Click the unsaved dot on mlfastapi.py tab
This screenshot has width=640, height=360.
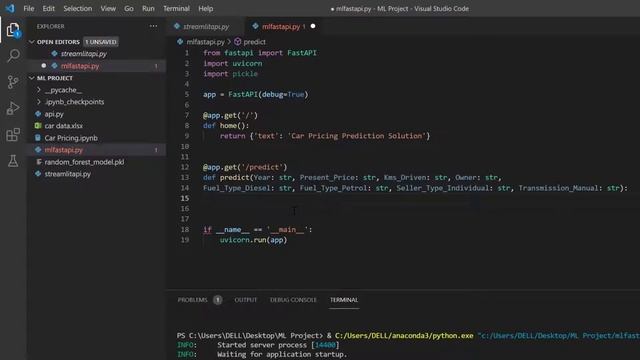(x=313, y=26)
